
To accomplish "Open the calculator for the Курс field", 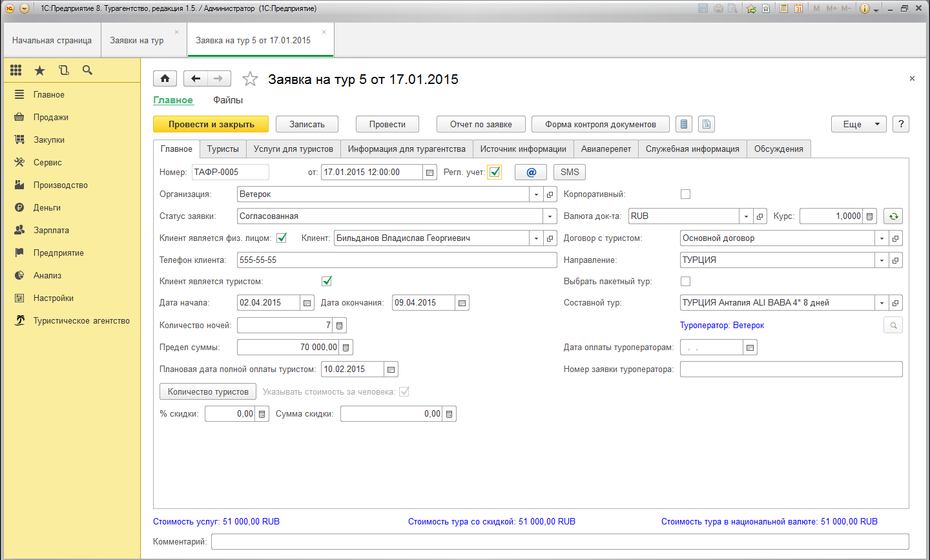I will (x=870, y=216).
